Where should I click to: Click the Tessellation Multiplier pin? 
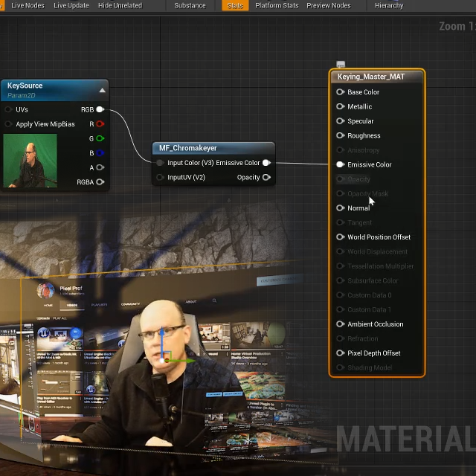[341, 266]
